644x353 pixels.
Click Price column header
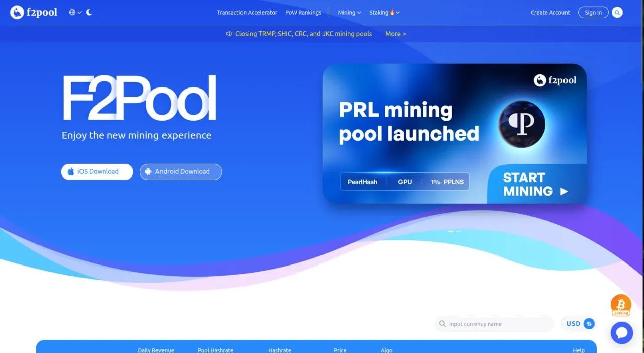point(340,350)
